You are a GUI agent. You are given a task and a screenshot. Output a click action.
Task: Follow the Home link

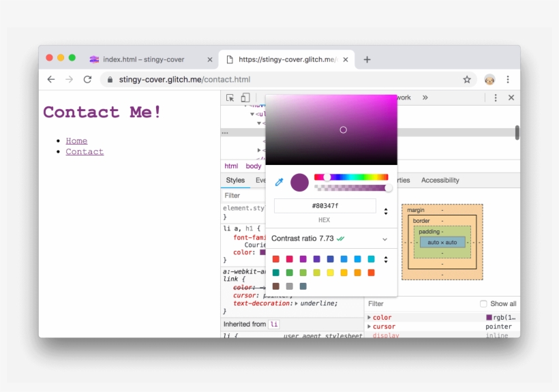click(76, 140)
